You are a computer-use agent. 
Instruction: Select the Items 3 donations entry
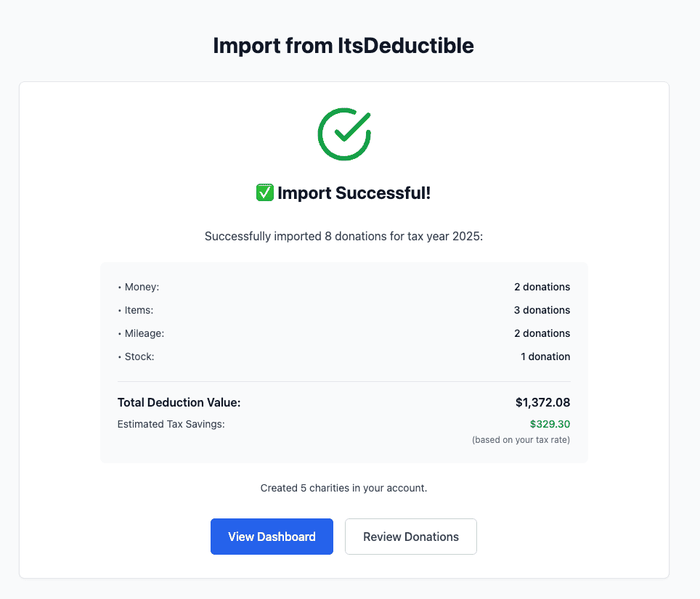pyautogui.click(x=542, y=310)
